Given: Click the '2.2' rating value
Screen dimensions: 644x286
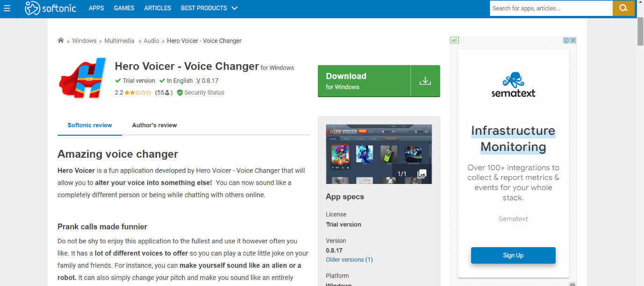Looking at the screenshot, I should pyautogui.click(x=119, y=93).
